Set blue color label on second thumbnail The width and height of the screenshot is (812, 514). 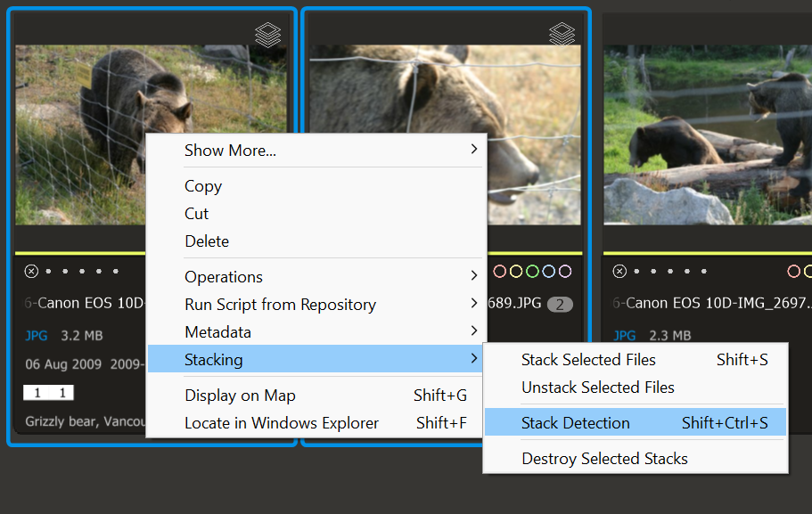point(549,271)
